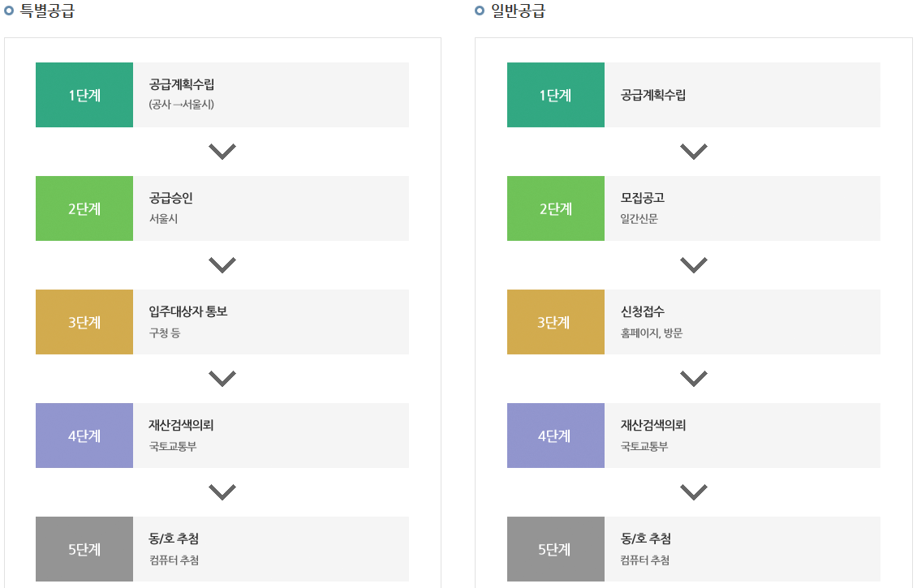Click 입주대상자 통보 구청 등 text
Image resolution: width=917 pixels, height=588 pixels.
[x=187, y=321]
